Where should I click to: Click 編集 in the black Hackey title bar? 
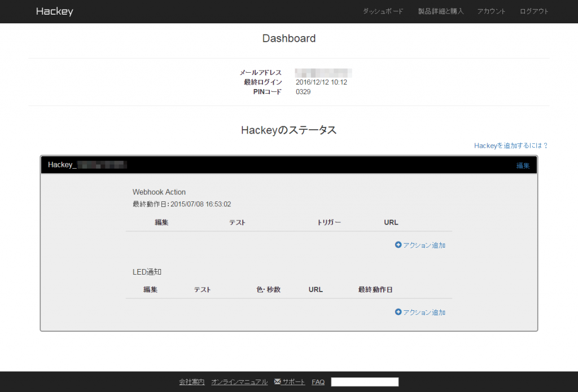(x=523, y=165)
